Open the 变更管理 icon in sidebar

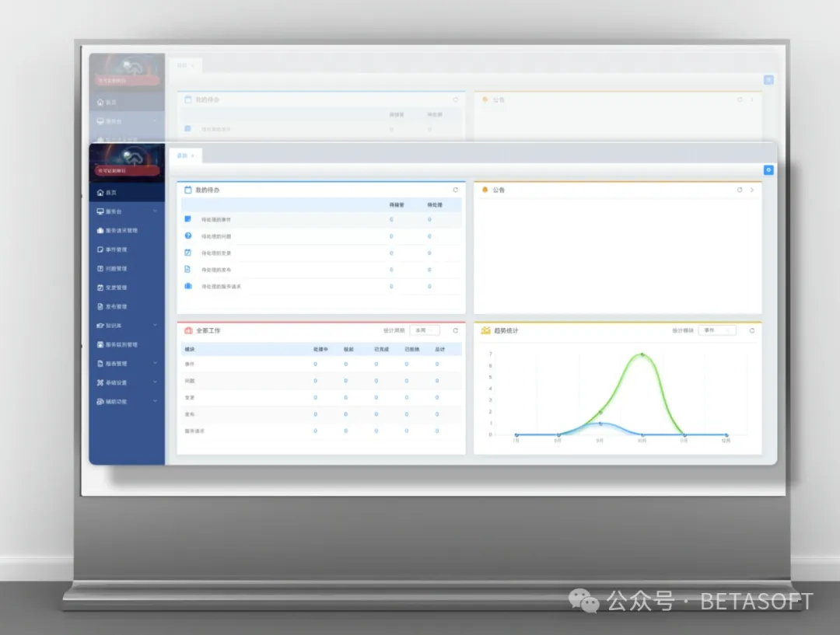(x=100, y=288)
